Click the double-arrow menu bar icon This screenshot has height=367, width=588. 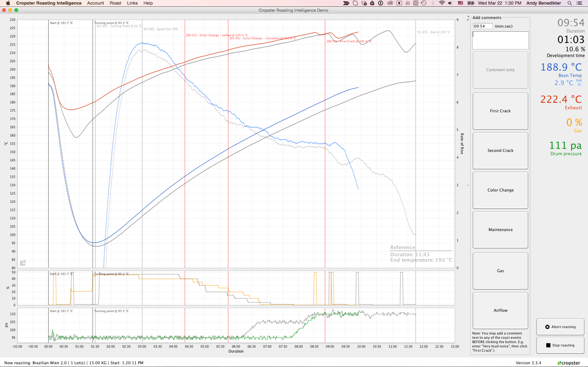point(346,3)
